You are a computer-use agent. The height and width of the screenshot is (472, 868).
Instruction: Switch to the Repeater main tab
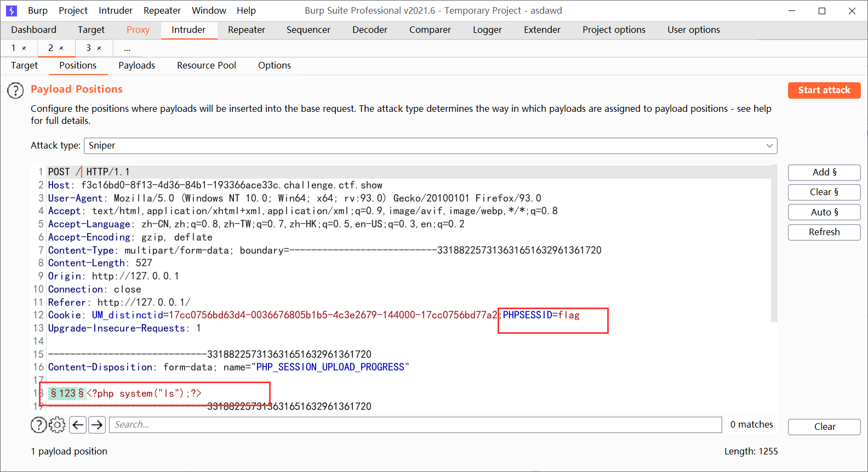(247, 30)
